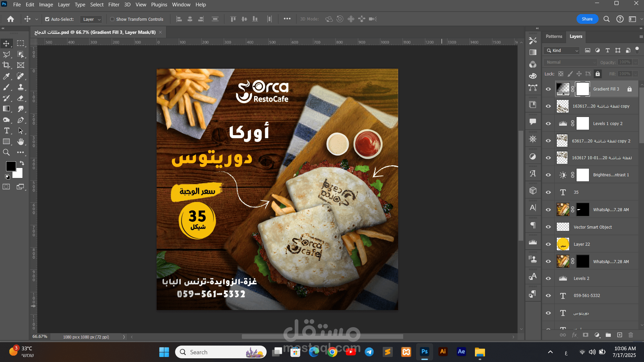Open the Fill value dropdown arrow

pos(635,74)
